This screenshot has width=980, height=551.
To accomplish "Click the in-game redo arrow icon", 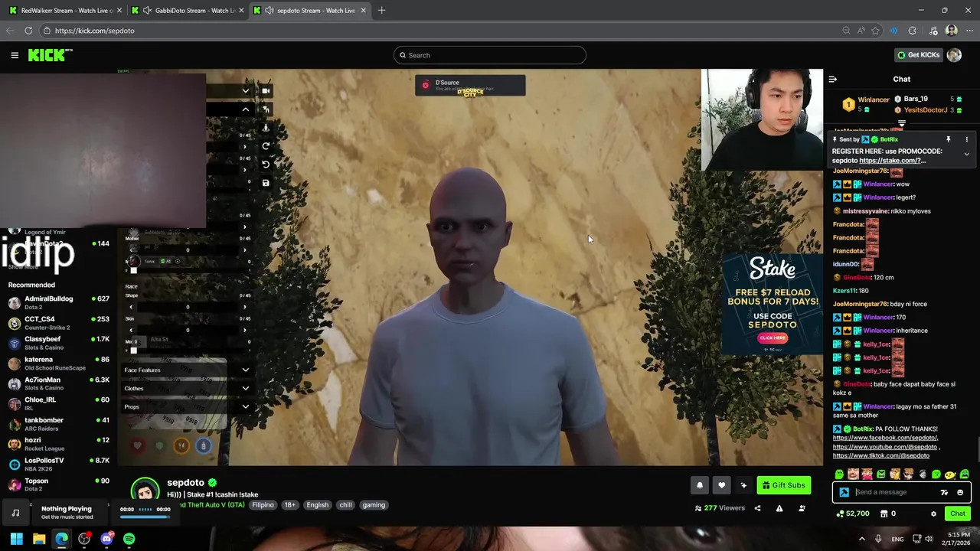I will (x=266, y=146).
